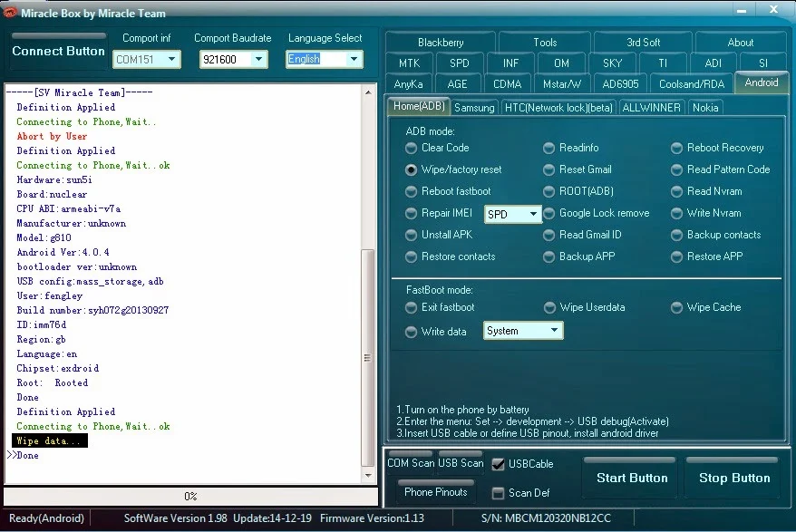
Task: Select the Backup contacts radio option
Action: 676,235
